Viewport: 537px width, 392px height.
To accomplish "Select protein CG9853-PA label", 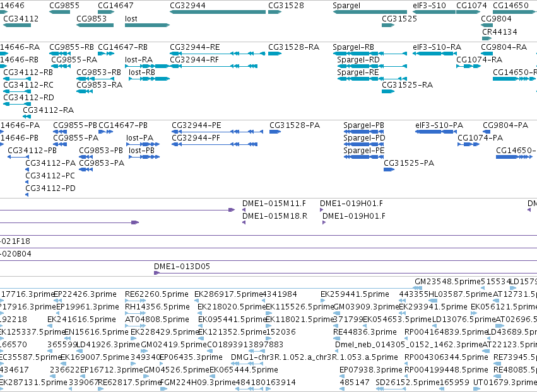I will 102,163.
